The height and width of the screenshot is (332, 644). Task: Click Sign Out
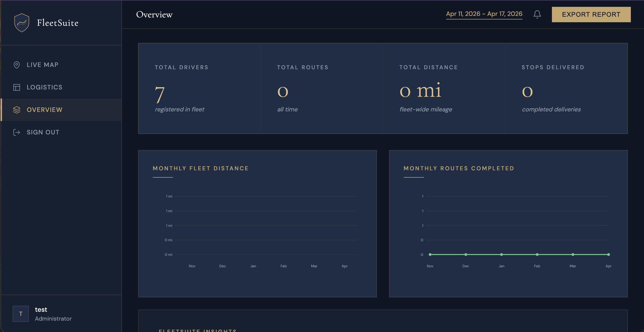pos(43,132)
